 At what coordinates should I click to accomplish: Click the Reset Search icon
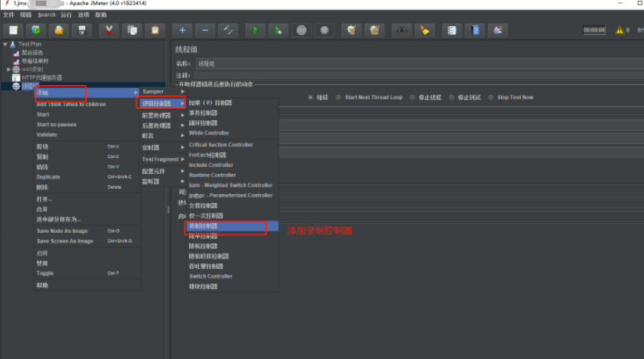[424, 31]
